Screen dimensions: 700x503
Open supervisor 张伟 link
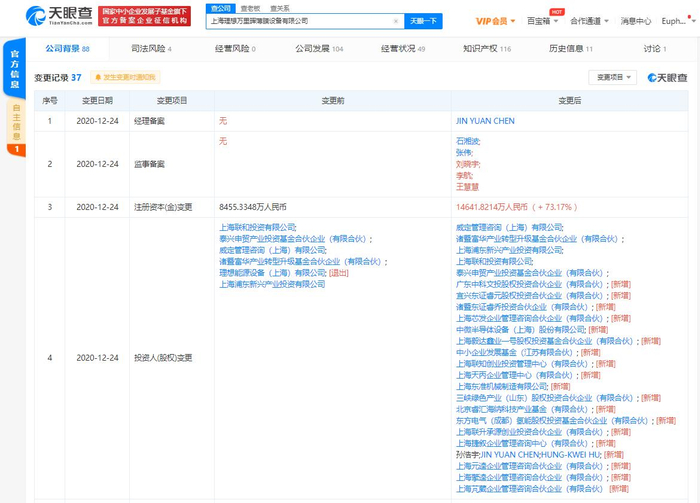pos(464,153)
